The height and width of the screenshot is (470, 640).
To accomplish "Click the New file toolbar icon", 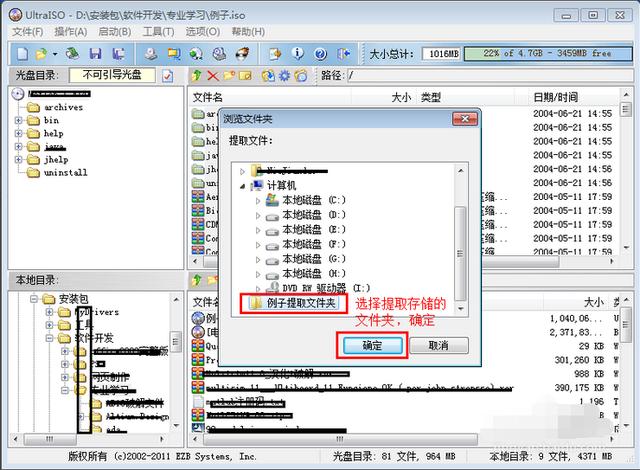I will 22,53.
